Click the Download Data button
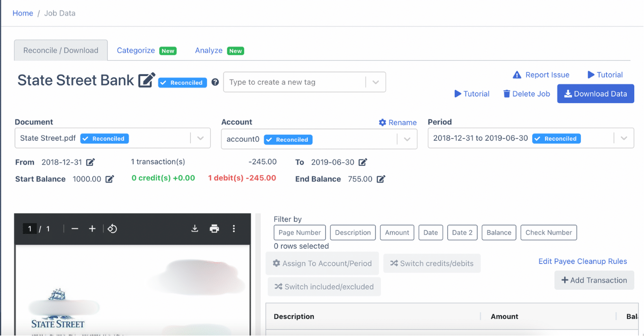 point(595,94)
